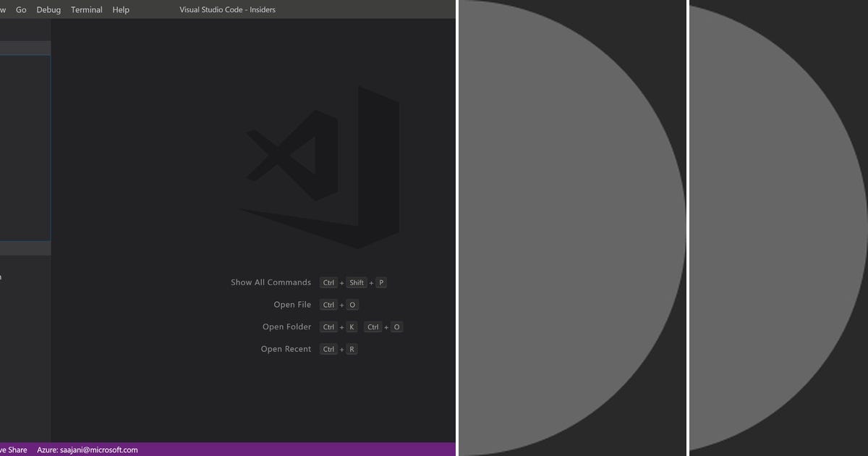Click the Shift keycap in the commands shortcut
Viewport: 868px width, 456px height.
(356, 282)
